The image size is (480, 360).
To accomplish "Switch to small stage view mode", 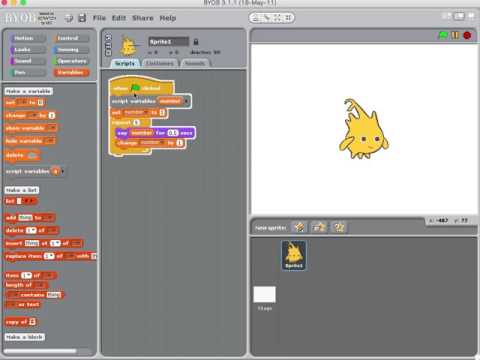I will point(447,16).
